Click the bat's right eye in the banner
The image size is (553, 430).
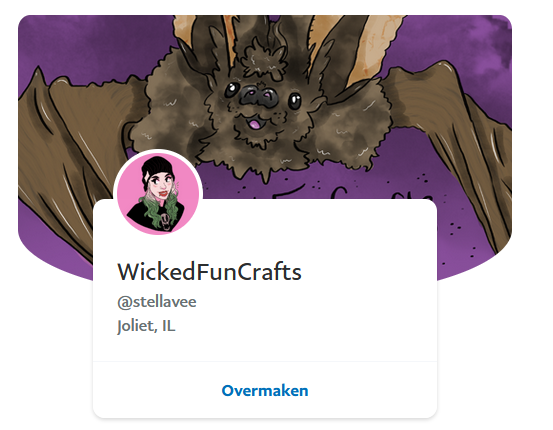294,101
